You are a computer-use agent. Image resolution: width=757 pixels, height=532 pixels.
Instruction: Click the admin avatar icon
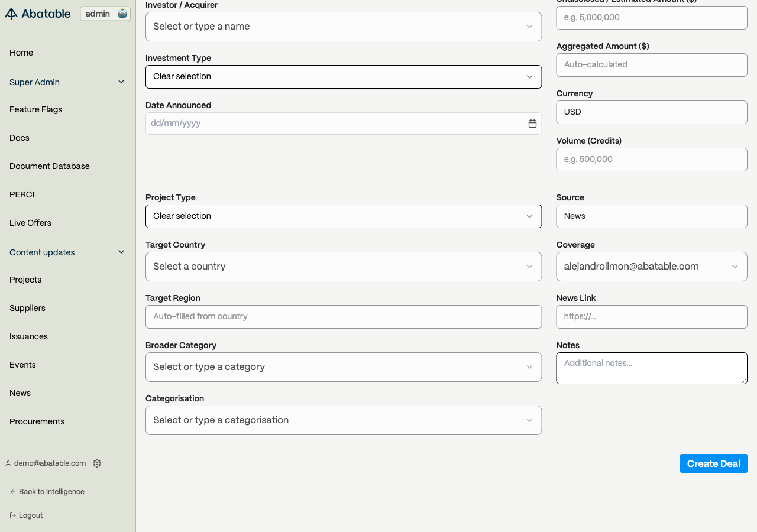click(x=122, y=14)
